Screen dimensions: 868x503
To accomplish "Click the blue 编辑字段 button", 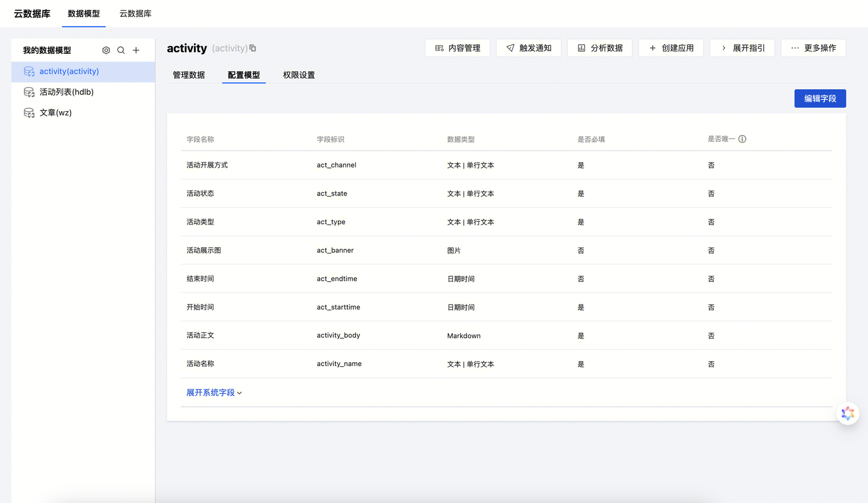I will click(x=820, y=98).
